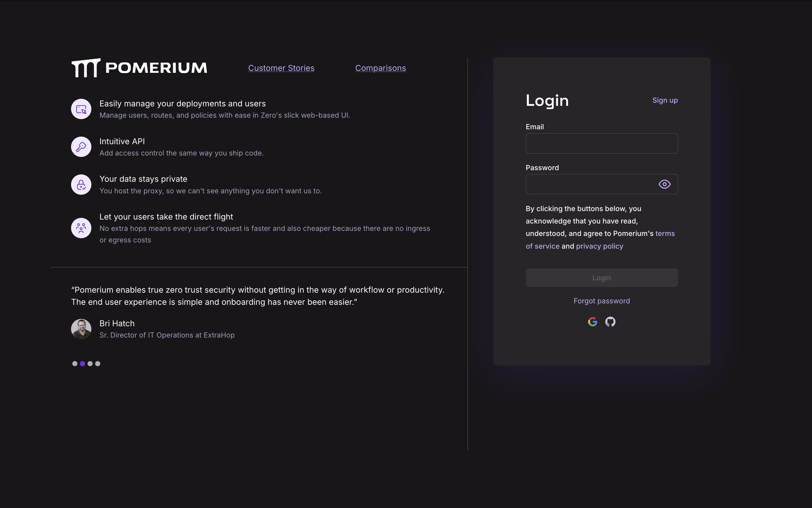The height and width of the screenshot is (508, 812).
Task: Click the 'Password' field label
Action: (542, 168)
